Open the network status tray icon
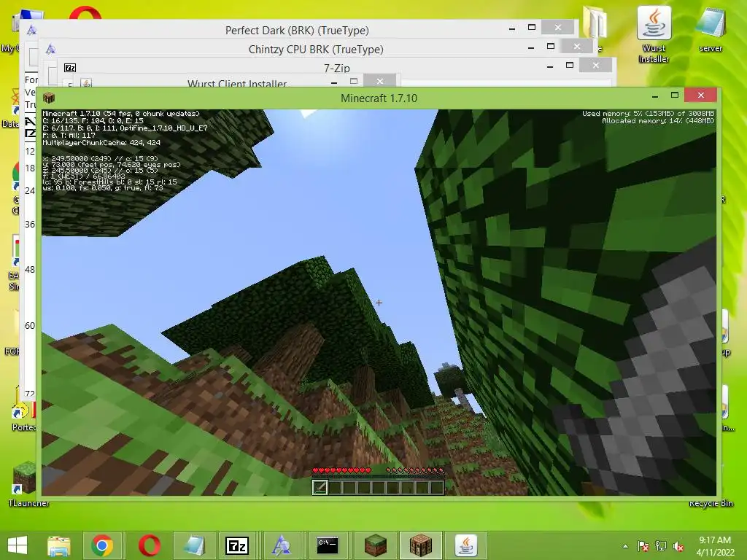Image resolution: width=747 pixels, height=560 pixels. click(661, 546)
